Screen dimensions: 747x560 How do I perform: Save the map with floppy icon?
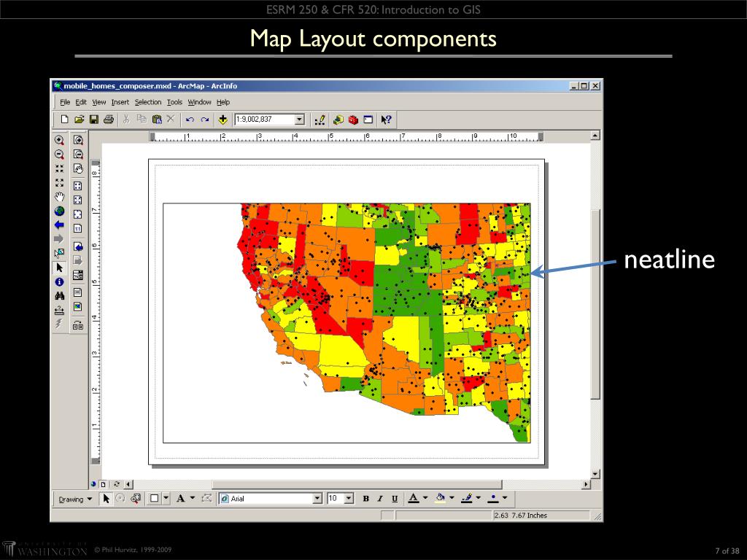pyautogui.click(x=94, y=120)
